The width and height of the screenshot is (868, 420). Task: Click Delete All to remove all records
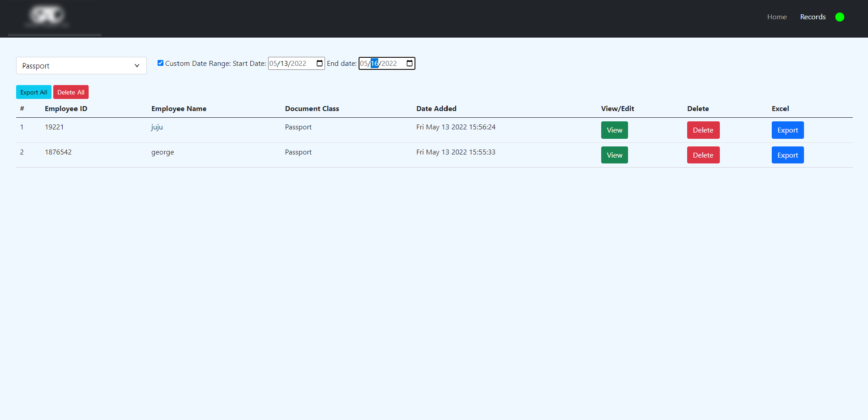coord(71,92)
